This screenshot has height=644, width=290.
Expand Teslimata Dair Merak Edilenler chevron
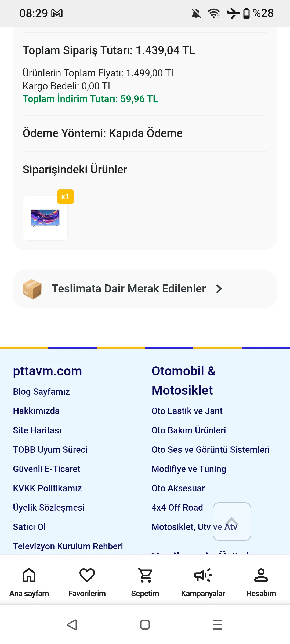[219, 289]
